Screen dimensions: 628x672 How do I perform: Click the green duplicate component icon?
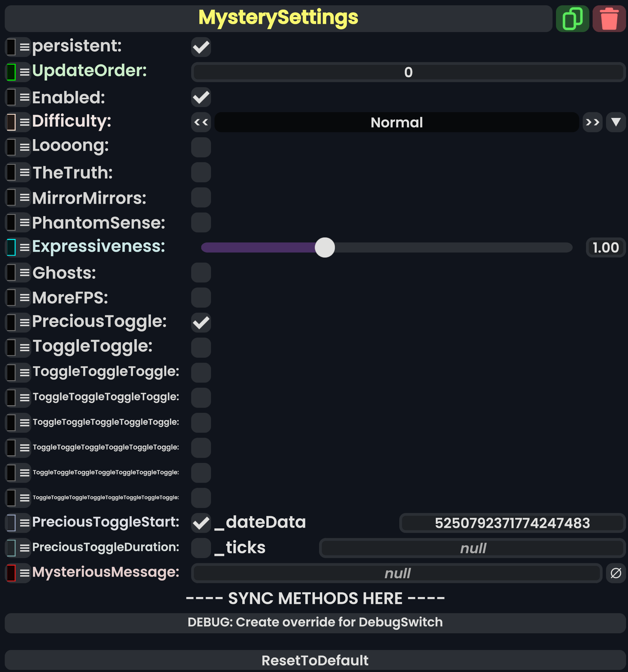pos(572,19)
